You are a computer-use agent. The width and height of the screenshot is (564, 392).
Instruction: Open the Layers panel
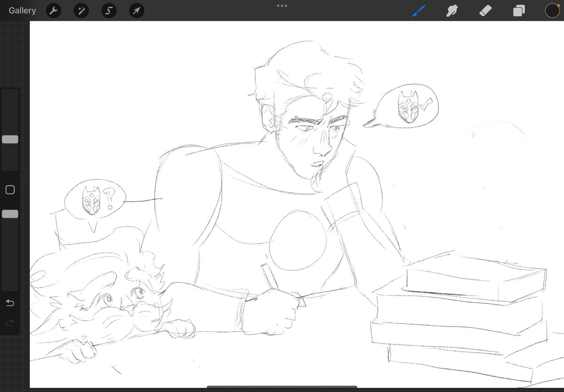tap(519, 10)
